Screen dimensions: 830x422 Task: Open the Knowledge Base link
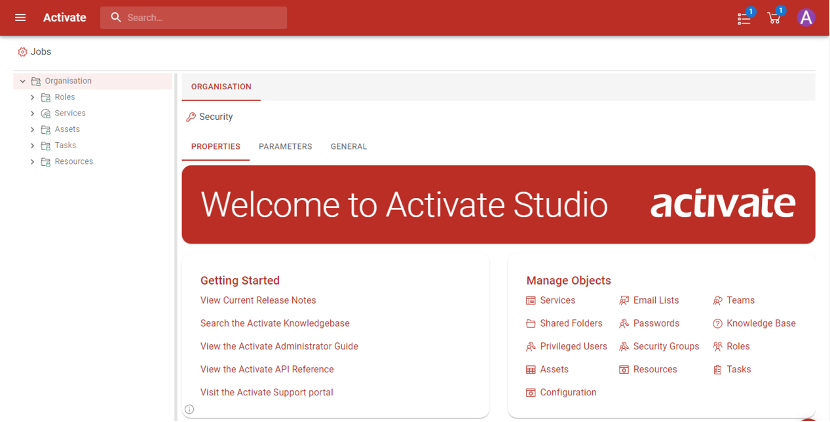[761, 324]
